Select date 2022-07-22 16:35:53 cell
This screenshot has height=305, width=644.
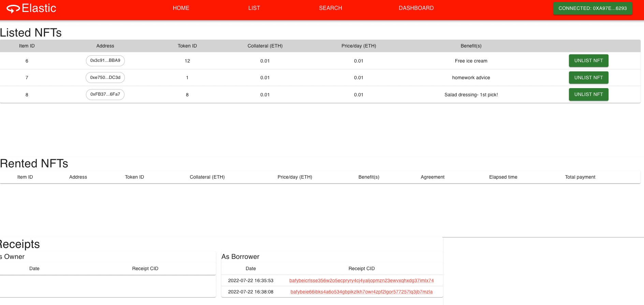tap(251, 280)
